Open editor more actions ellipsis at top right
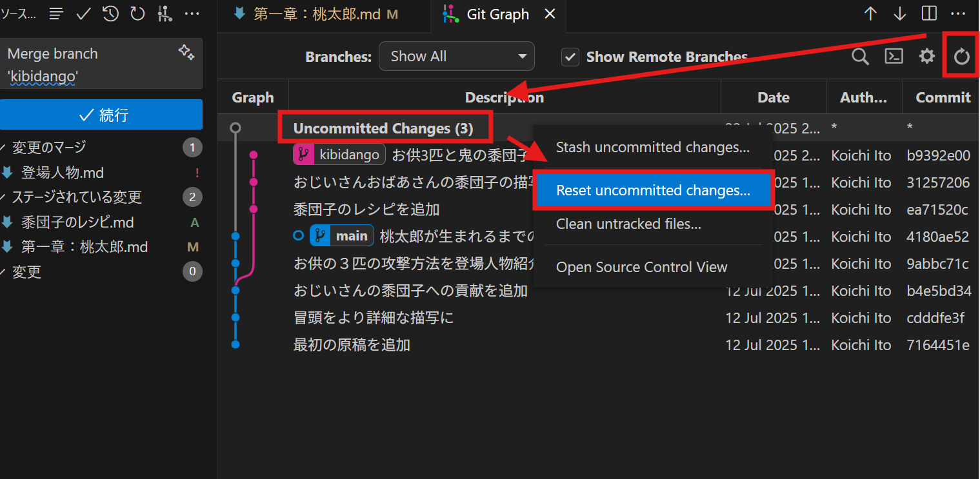Screen dimensions: 980x479 (x=958, y=14)
